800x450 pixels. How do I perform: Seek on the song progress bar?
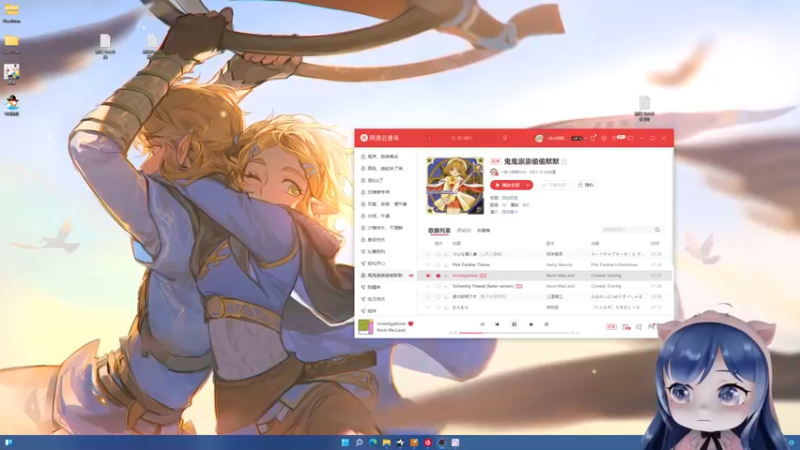514,333
